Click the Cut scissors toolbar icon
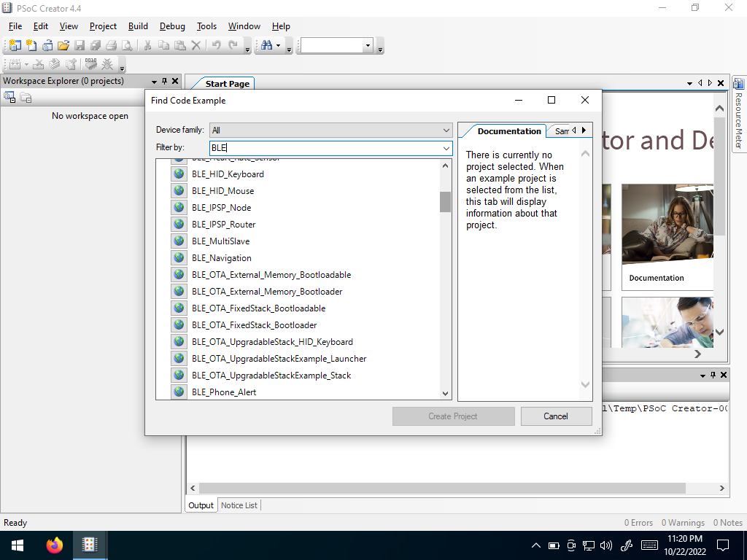This screenshot has width=747, height=560. click(147, 45)
